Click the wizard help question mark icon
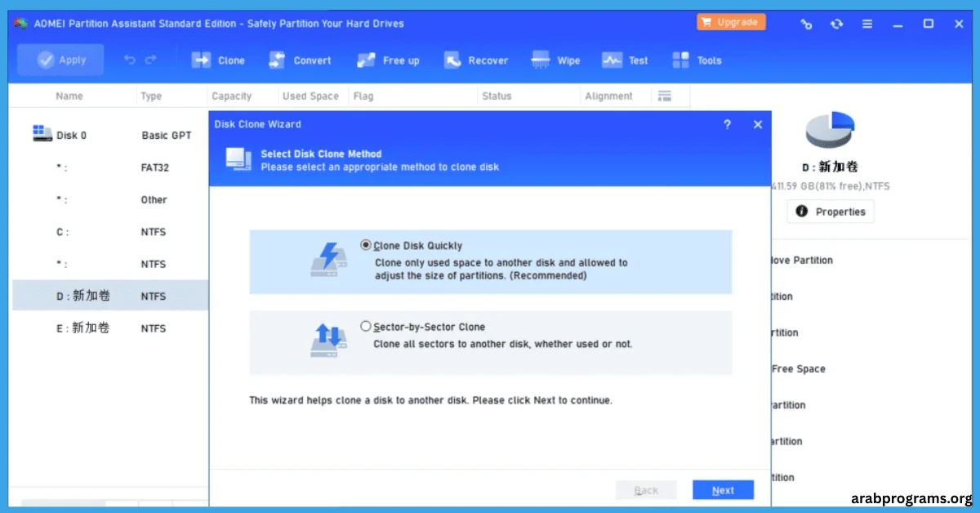 [728, 124]
